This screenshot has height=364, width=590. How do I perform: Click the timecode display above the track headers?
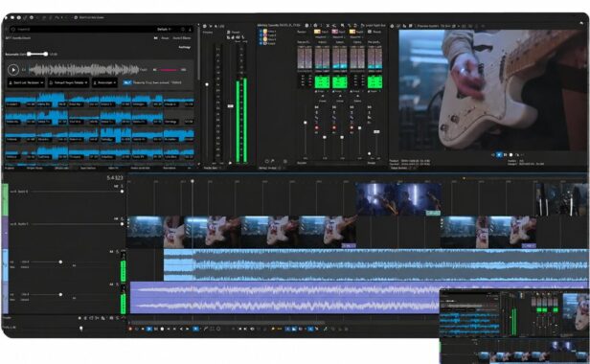coord(115,177)
